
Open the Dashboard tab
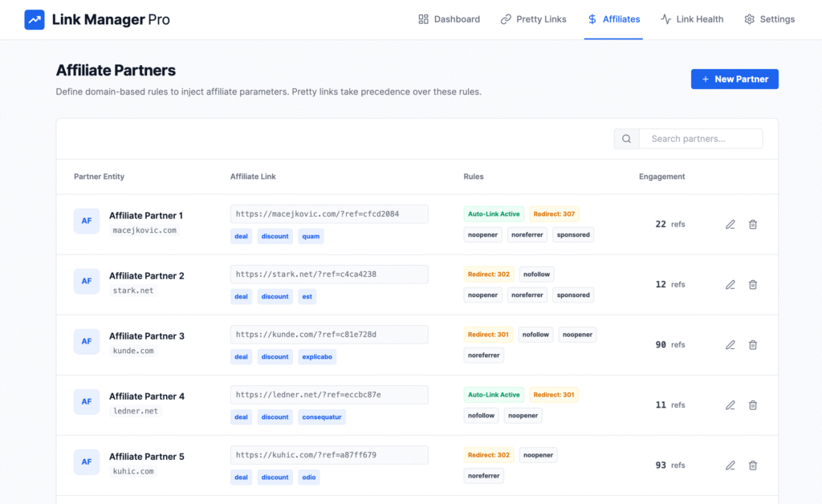(449, 19)
